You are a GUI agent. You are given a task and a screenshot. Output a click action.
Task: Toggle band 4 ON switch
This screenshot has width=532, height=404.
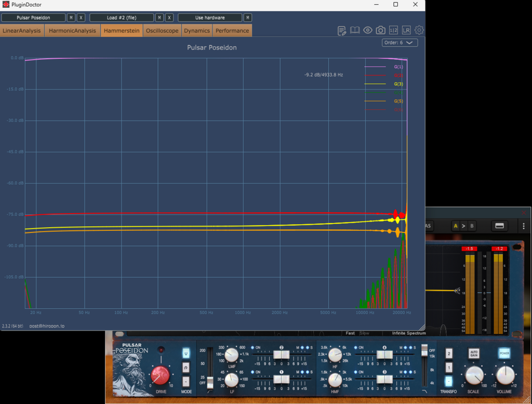click(355, 348)
